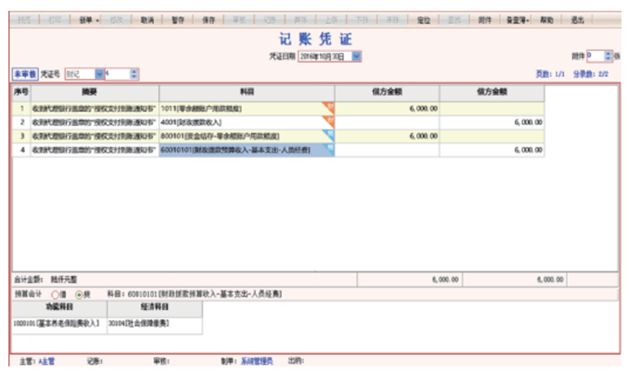Image resolution: width=630 pixels, height=372 pixels.
Task: Click sequence number 1 row header
Action: [22, 108]
